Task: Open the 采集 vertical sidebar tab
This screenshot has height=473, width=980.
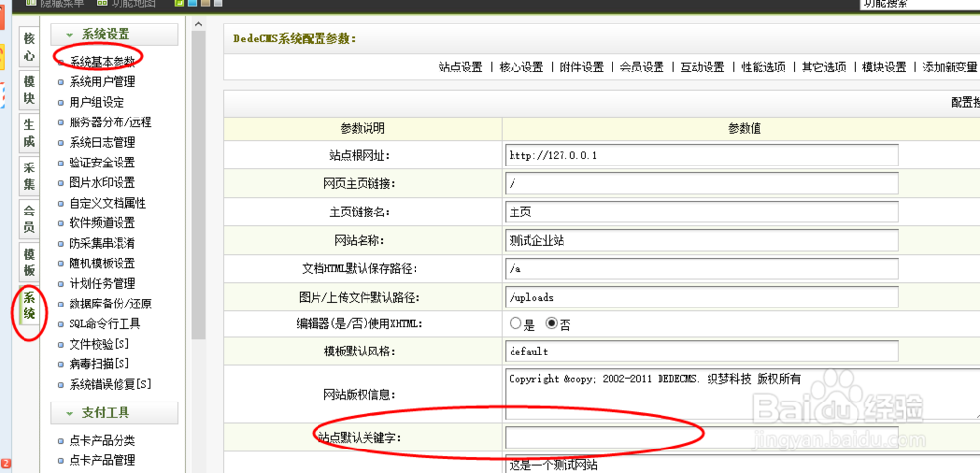Action: (29, 175)
